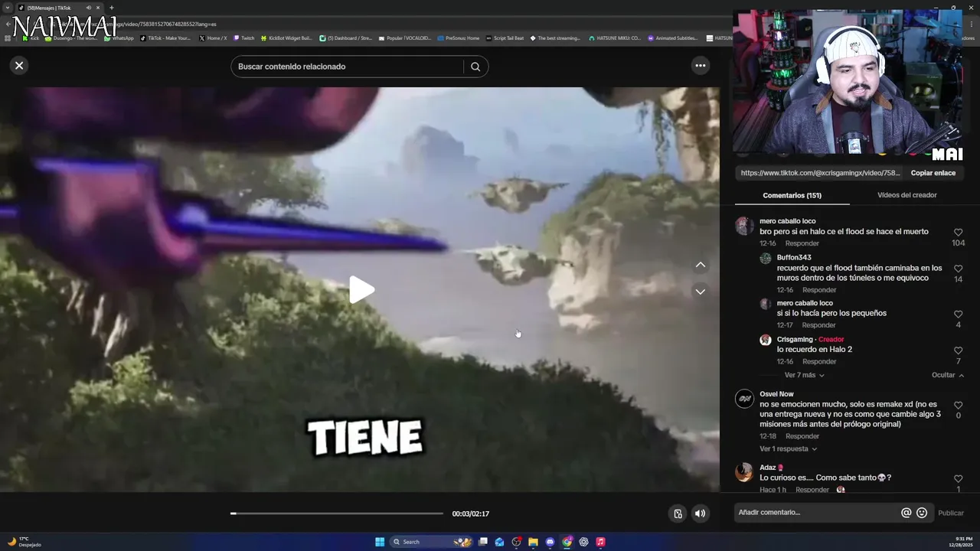Open Adaz's profile avatar
The height and width of the screenshot is (551, 980).
coord(744,472)
